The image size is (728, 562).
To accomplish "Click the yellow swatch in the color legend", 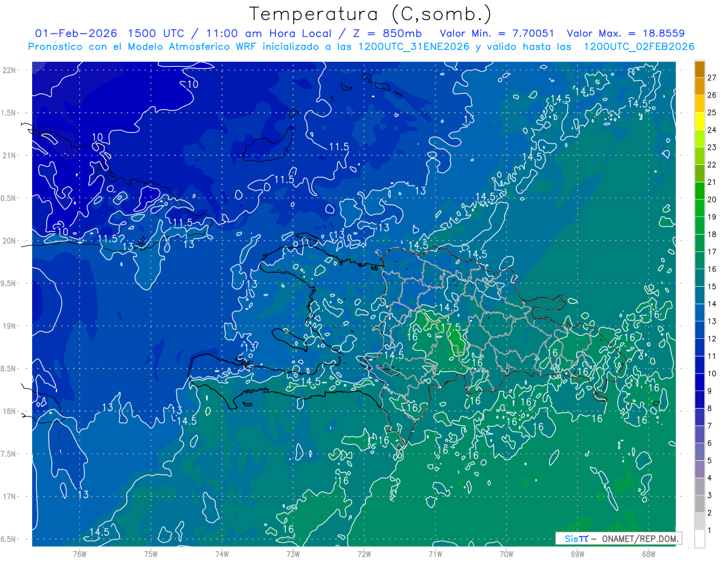I will (x=699, y=121).
